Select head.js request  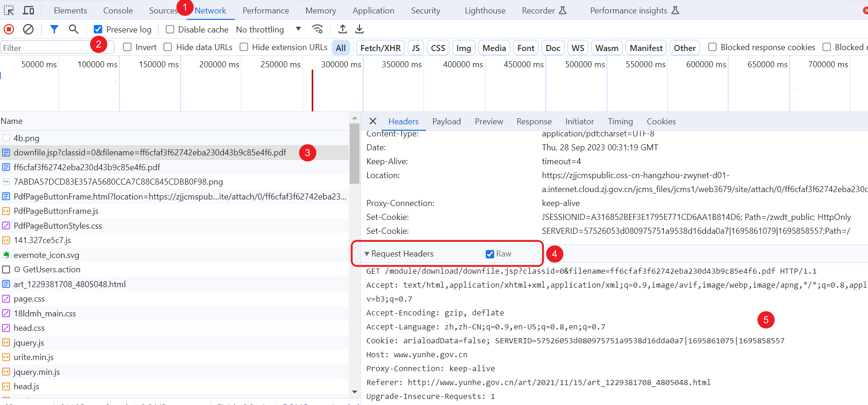coord(174,386)
